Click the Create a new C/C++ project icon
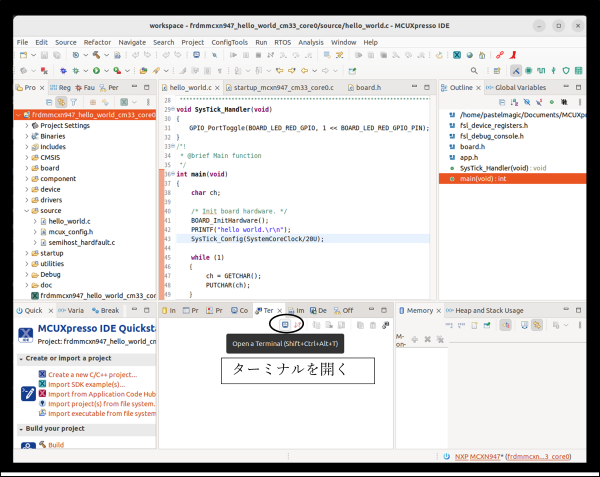 point(41,375)
